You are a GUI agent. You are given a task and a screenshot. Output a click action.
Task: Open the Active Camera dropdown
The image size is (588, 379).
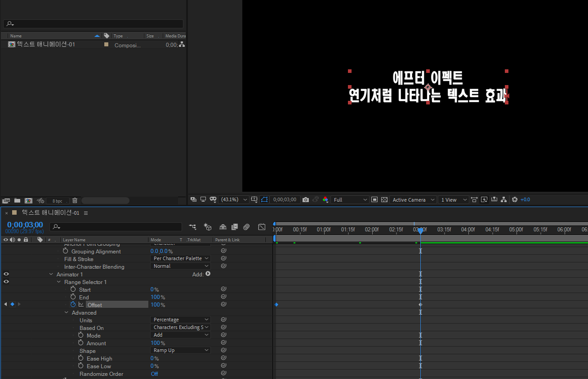tap(413, 199)
